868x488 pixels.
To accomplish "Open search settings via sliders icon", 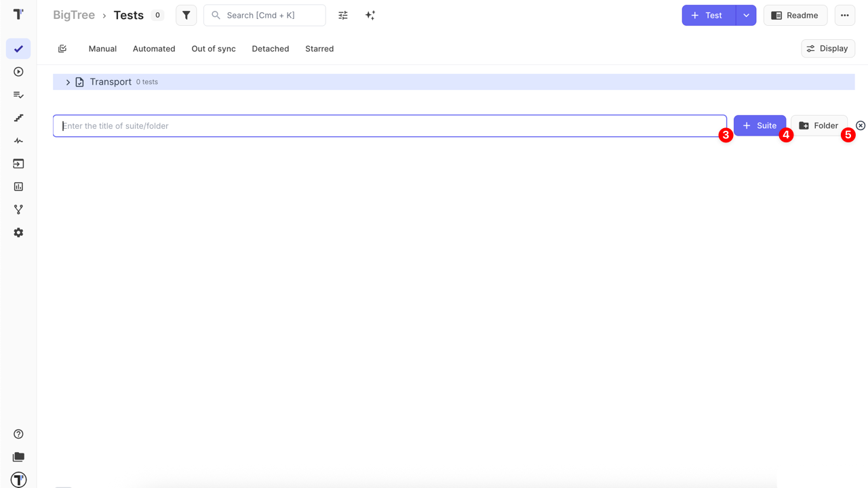I will (343, 15).
